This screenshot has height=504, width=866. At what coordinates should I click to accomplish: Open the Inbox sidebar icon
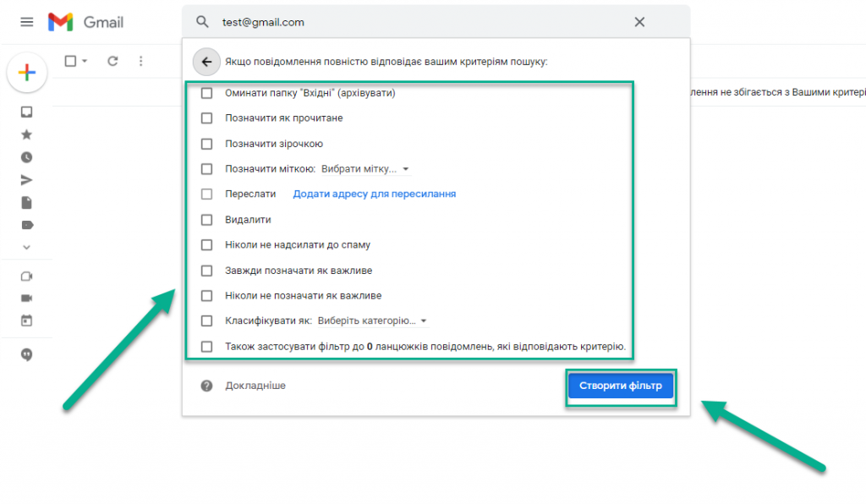(x=26, y=112)
